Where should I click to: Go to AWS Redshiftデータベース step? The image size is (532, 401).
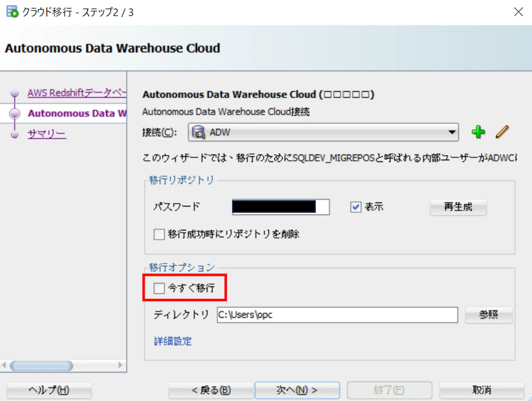[x=77, y=92]
